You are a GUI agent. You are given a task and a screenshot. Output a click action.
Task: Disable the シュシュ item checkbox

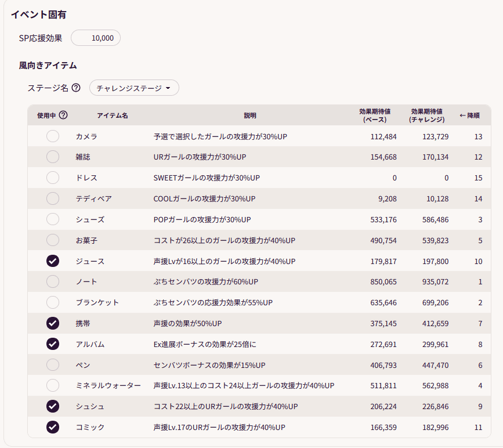pos(53,406)
